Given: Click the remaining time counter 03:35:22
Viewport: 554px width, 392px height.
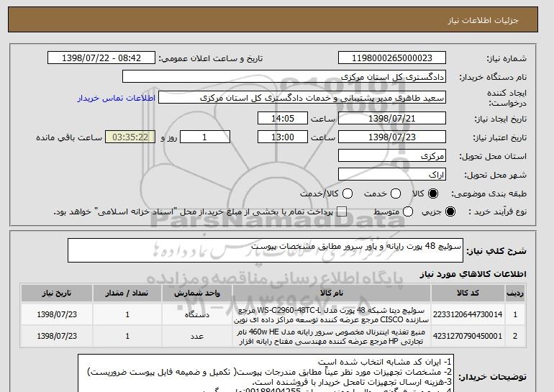Looking at the screenshot, I should 130,137.
